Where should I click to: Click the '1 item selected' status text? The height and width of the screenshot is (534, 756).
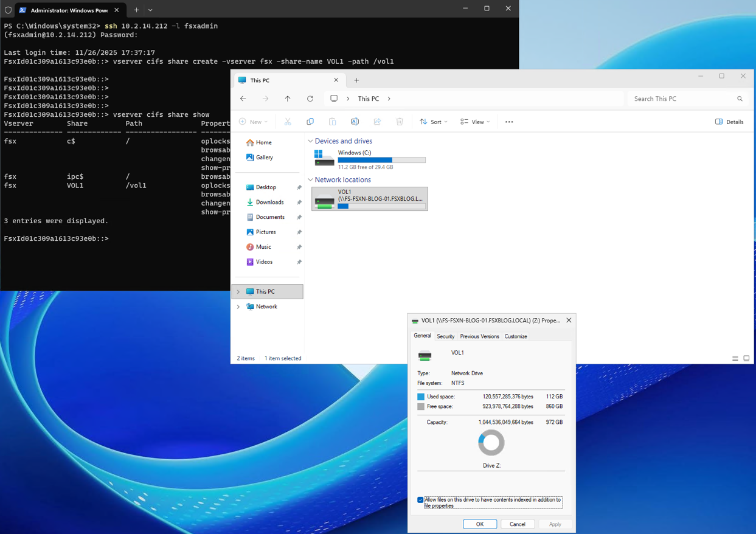283,358
